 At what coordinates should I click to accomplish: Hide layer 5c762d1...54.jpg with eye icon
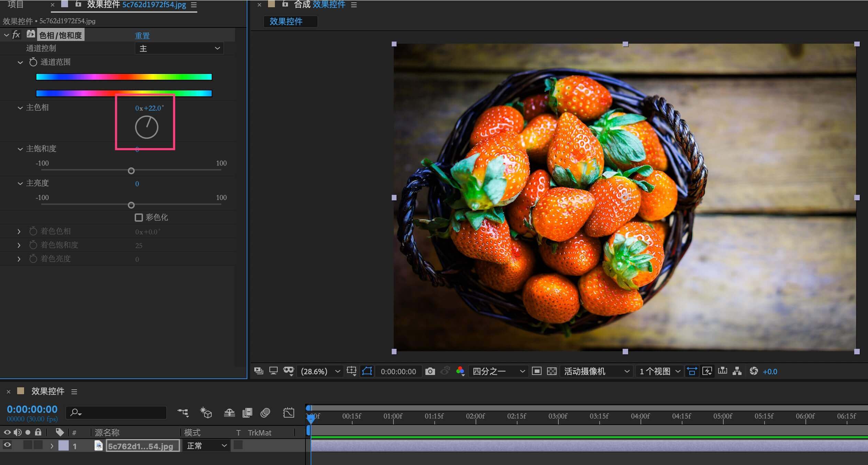tap(7, 445)
